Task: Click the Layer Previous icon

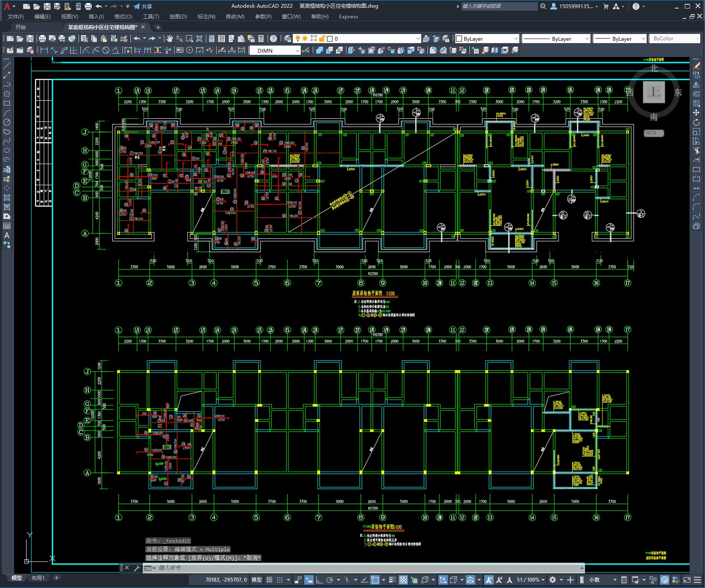Action: tap(436, 39)
